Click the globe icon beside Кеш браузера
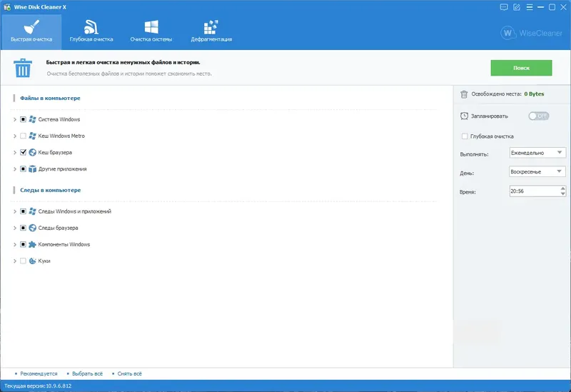This screenshot has width=571, height=392. pos(32,152)
